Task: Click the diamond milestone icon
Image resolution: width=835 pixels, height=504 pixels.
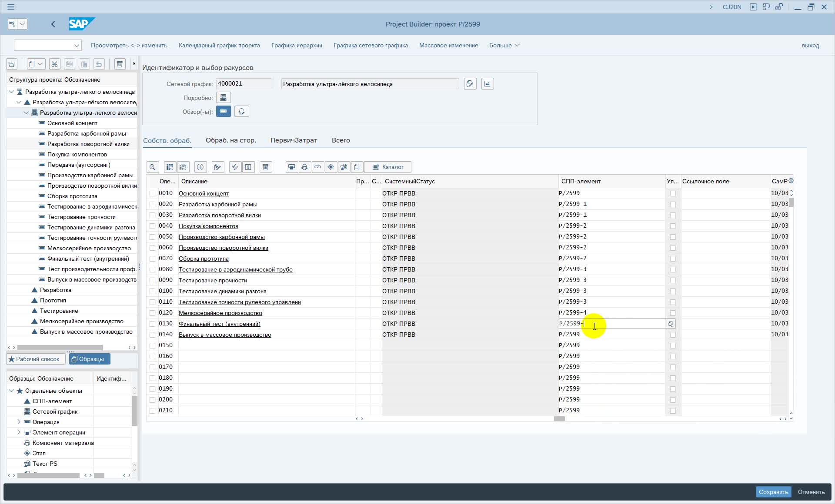Action: (x=331, y=167)
